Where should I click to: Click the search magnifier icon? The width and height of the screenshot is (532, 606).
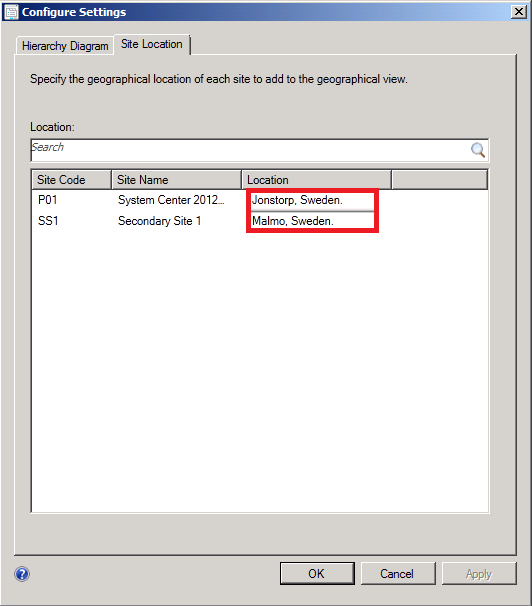point(478,150)
